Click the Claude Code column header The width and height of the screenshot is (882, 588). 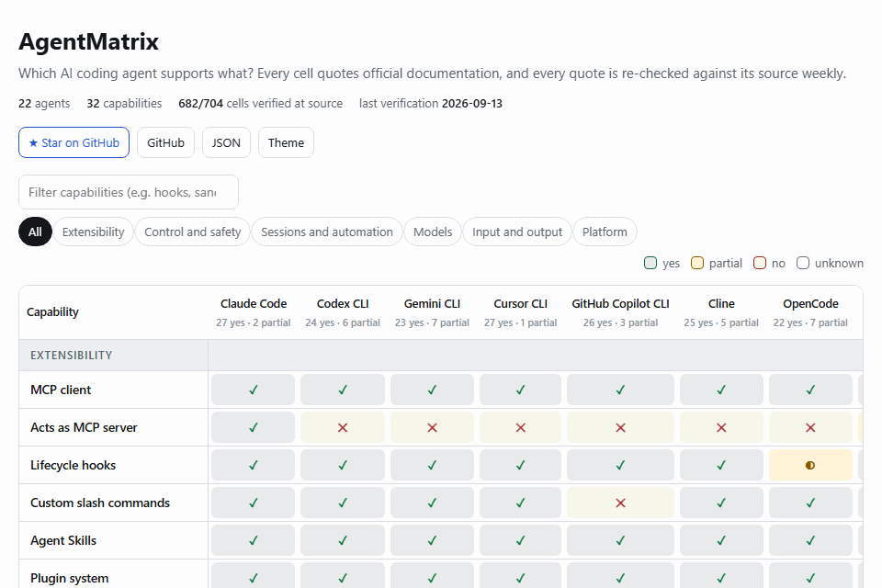pos(254,312)
